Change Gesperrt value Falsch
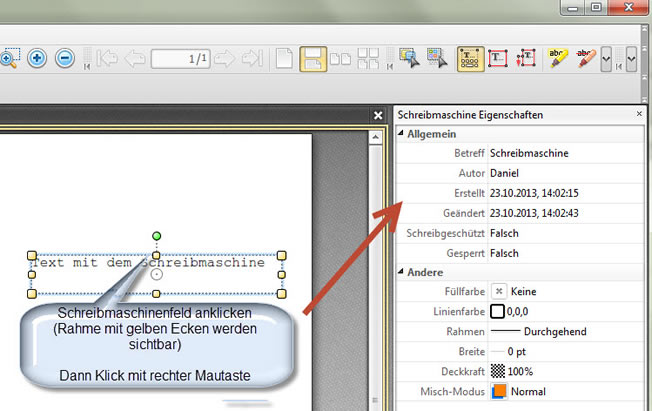Screen dimensions: 652x411 (566, 253)
